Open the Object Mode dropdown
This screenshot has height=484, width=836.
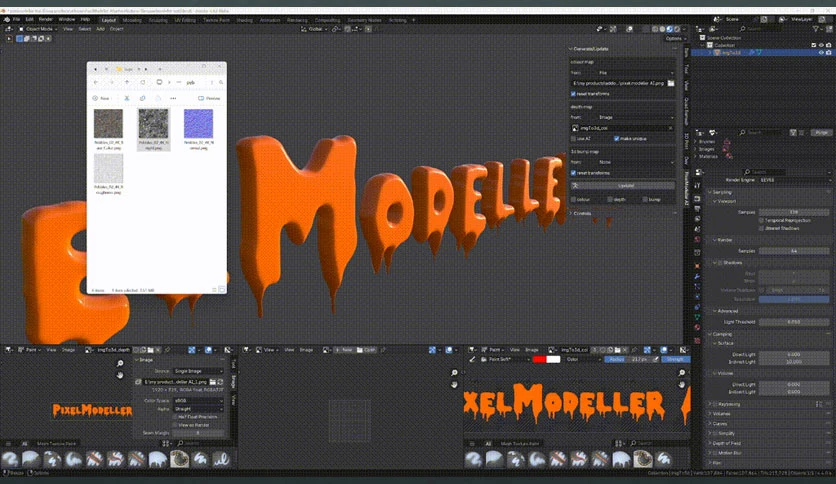(36, 29)
